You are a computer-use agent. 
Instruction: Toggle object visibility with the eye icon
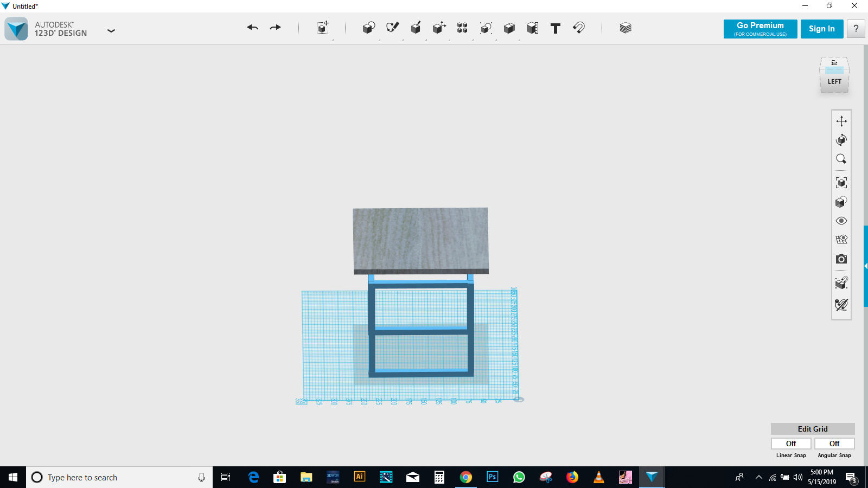841,220
